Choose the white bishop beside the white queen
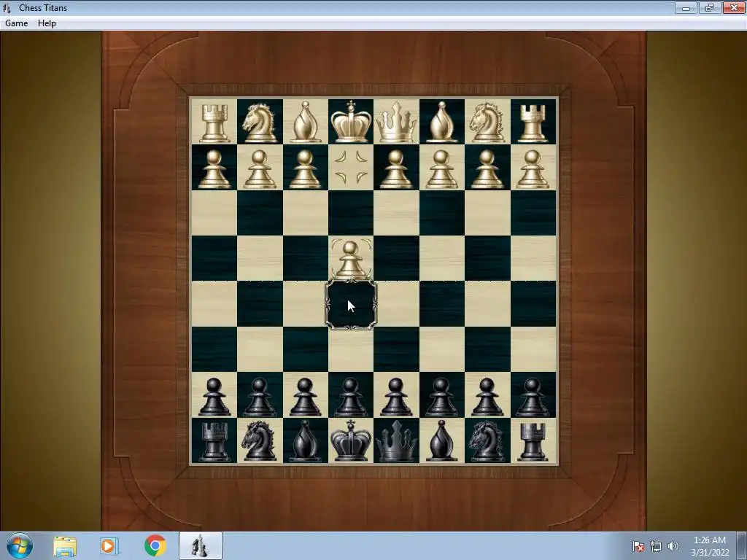Viewport: 747px width, 560px height. [x=441, y=122]
